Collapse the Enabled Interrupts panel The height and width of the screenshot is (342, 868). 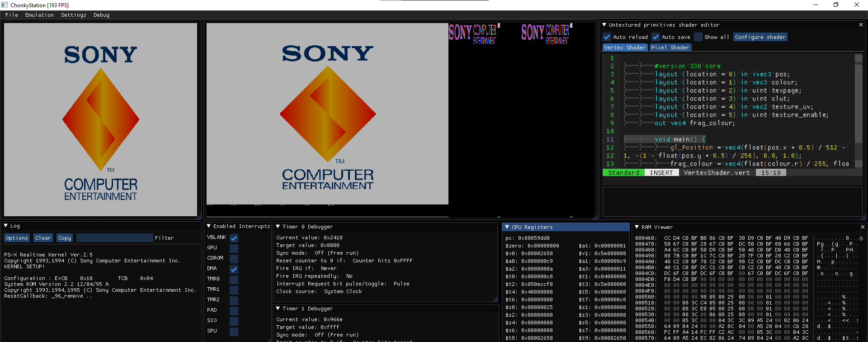[x=209, y=226]
